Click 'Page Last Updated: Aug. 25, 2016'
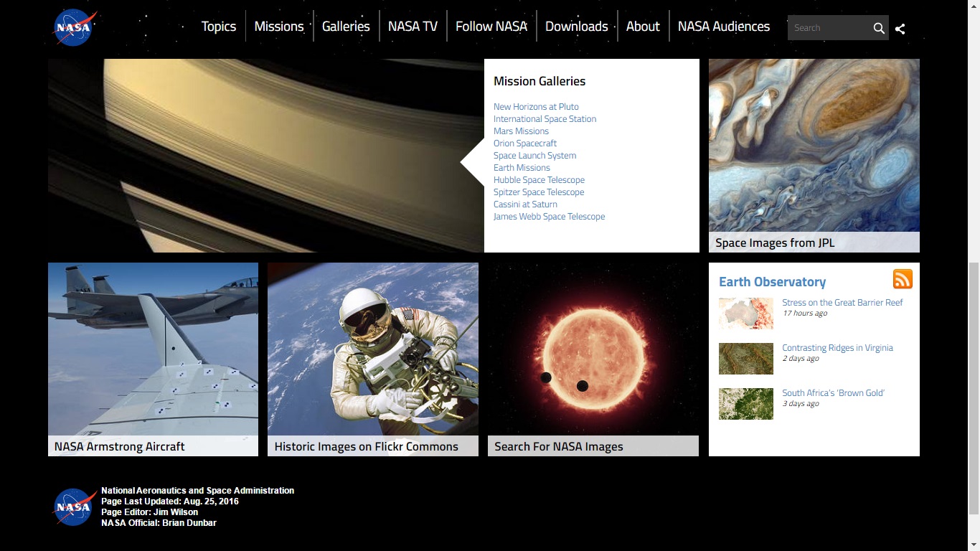The image size is (980, 551). pos(170,501)
